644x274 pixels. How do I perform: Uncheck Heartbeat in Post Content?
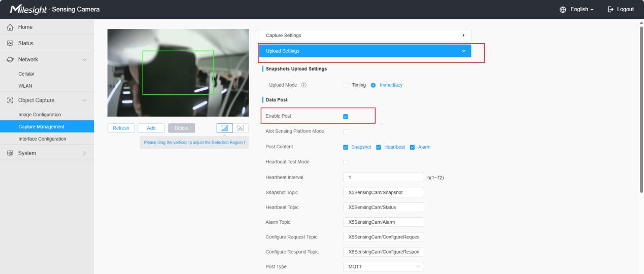[379, 147]
